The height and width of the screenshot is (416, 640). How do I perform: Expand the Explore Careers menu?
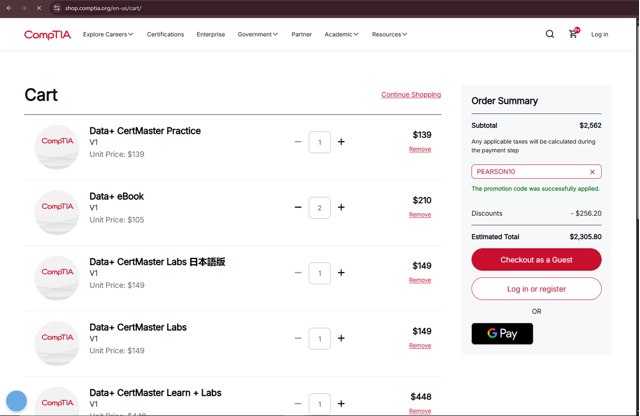pos(108,34)
